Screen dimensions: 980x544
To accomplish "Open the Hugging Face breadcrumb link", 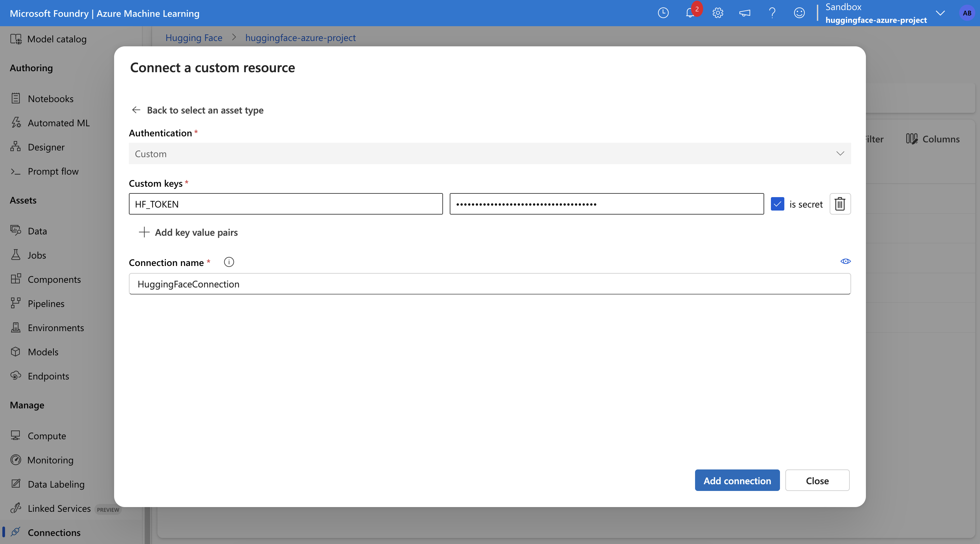I will click(194, 37).
